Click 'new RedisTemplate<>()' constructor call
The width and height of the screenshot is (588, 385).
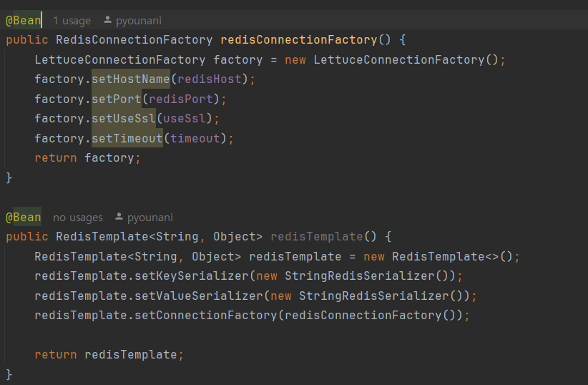tap(438, 257)
